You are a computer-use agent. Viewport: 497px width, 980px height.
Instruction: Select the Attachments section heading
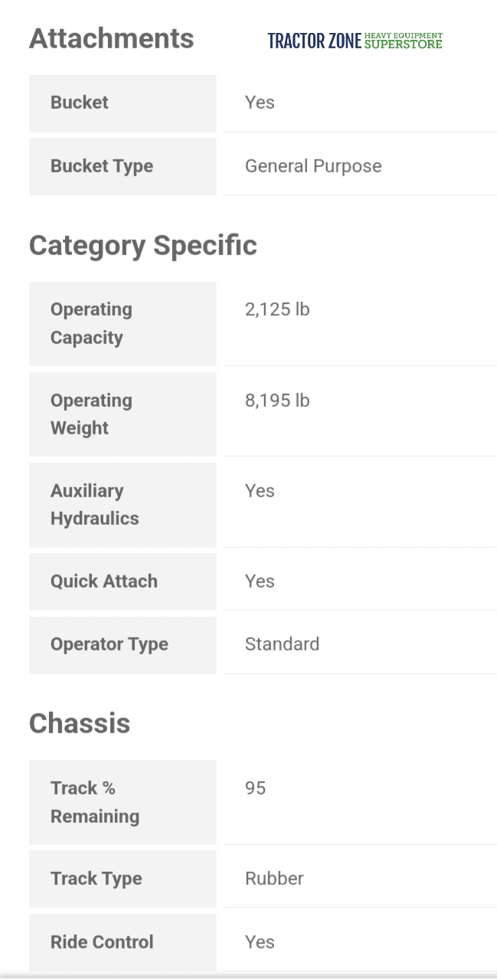111,38
